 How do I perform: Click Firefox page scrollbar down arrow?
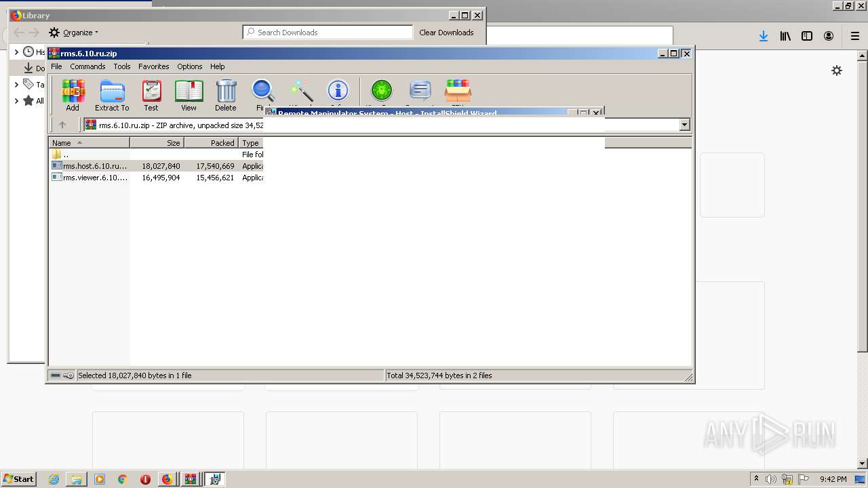tap(863, 464)
